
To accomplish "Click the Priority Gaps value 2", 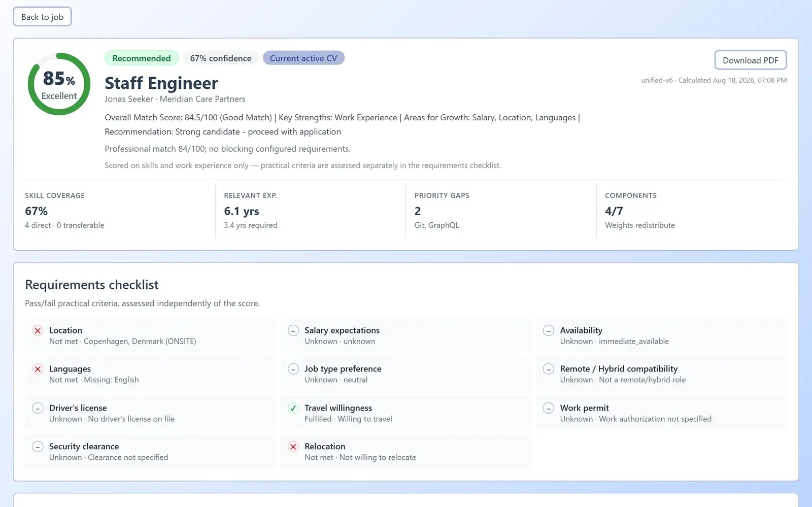I will click(x=418, y=211).
